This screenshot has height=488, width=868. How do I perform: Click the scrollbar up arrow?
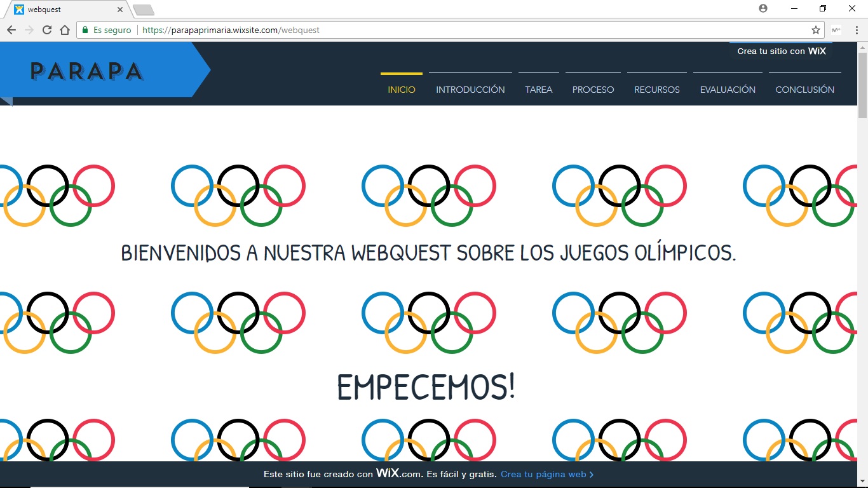click(862, 47)
